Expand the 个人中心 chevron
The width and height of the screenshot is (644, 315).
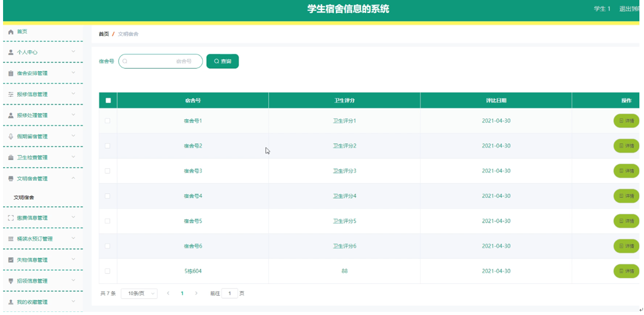pyautogui.click(x=73, y=52)
